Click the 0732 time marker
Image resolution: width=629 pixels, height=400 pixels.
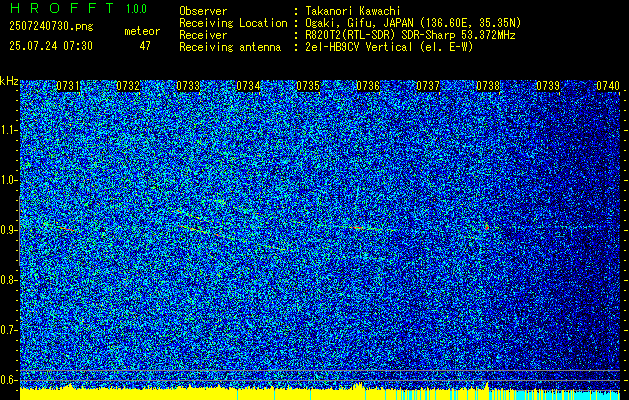click(128, 86)
